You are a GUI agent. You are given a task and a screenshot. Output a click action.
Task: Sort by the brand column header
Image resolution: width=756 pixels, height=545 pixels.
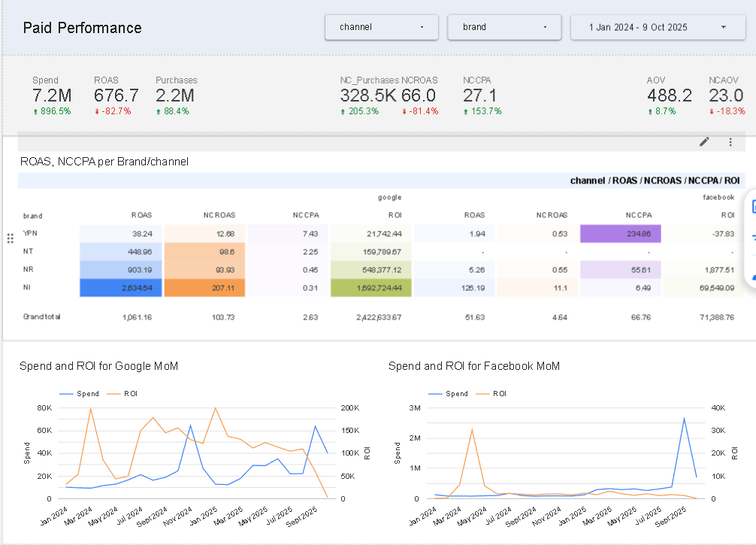pos(33,216)
